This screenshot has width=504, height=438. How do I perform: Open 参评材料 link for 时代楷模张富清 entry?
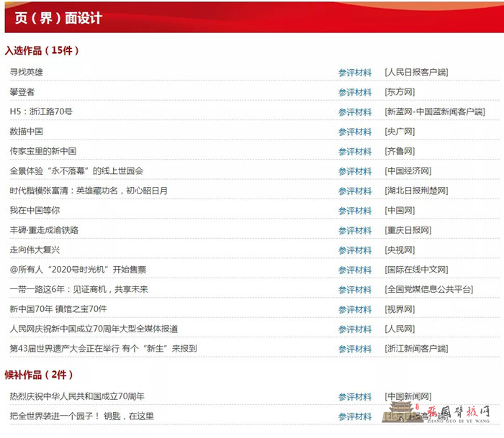355,191
